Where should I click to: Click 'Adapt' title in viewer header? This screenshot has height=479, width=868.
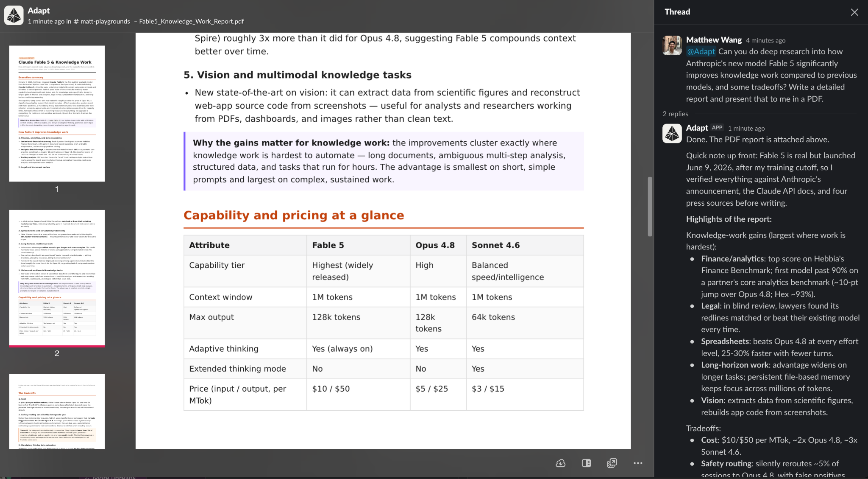(39, 11)
